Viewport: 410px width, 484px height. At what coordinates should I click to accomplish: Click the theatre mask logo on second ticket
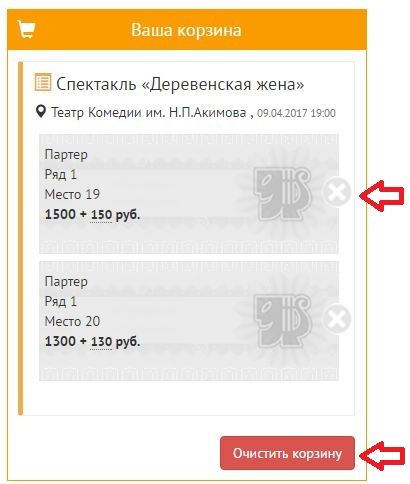pyautogui.click(x=283, y=321)
